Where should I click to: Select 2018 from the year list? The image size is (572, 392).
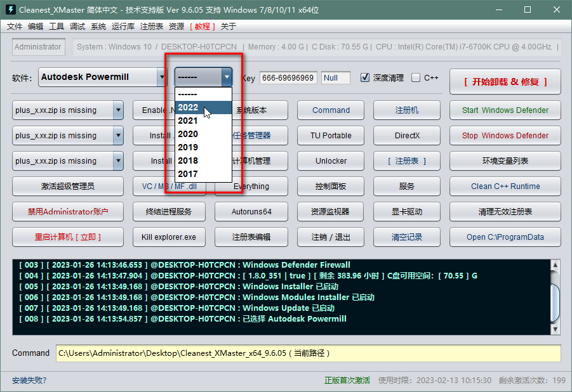[203, 160]
